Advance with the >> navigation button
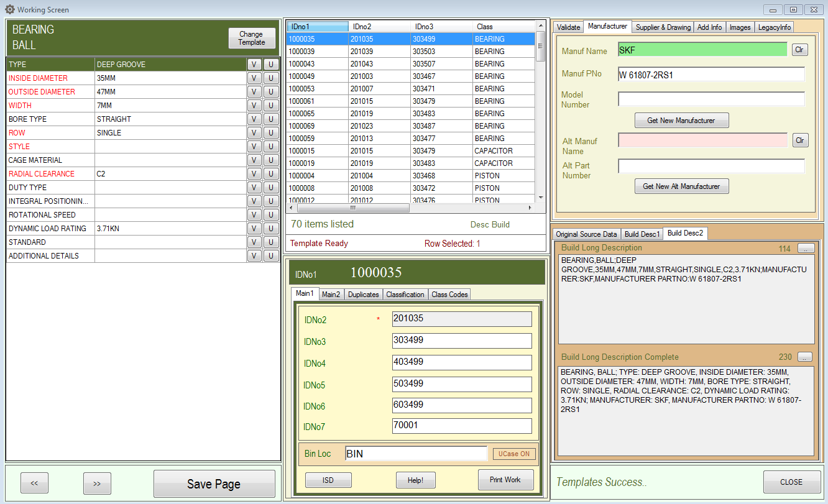This screenshot has width=828, height=504. 97,483
